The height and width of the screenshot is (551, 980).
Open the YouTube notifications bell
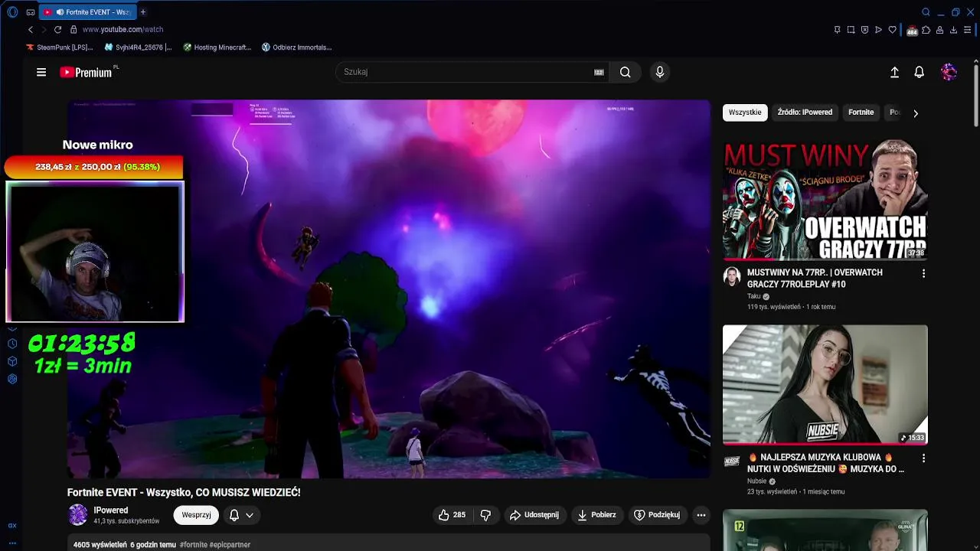click(920, 72)
